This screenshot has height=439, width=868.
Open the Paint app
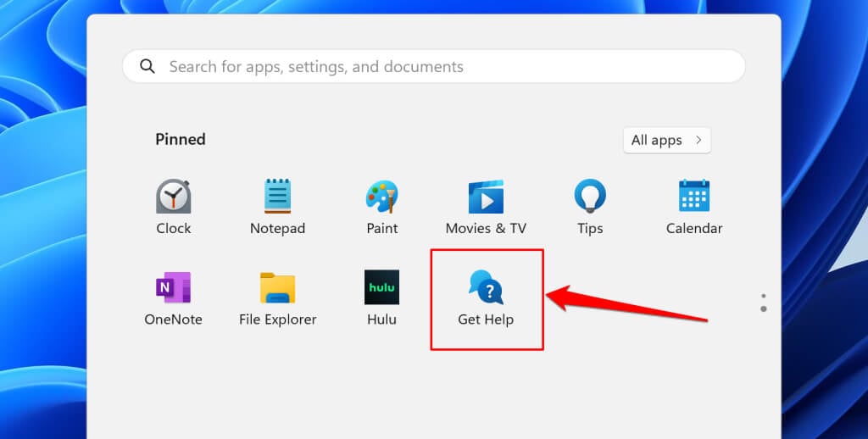pyautogui.click(x=382, y=206)
